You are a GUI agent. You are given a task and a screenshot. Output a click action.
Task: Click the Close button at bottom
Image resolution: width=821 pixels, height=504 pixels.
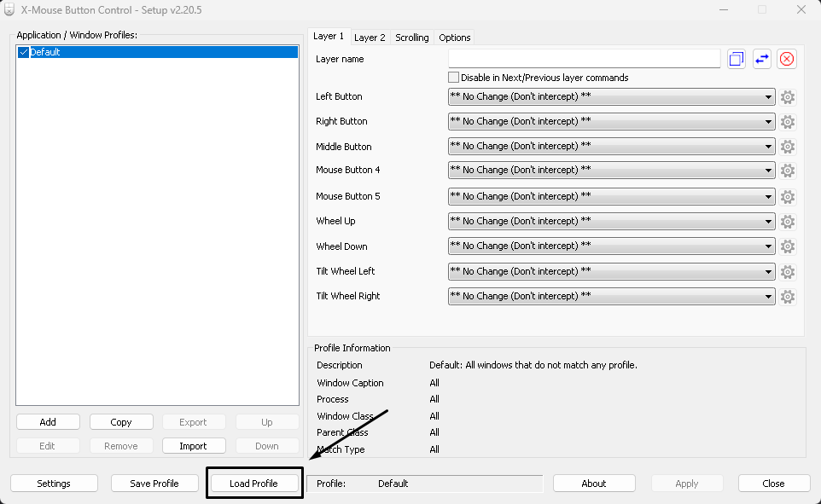pos(773,484)
